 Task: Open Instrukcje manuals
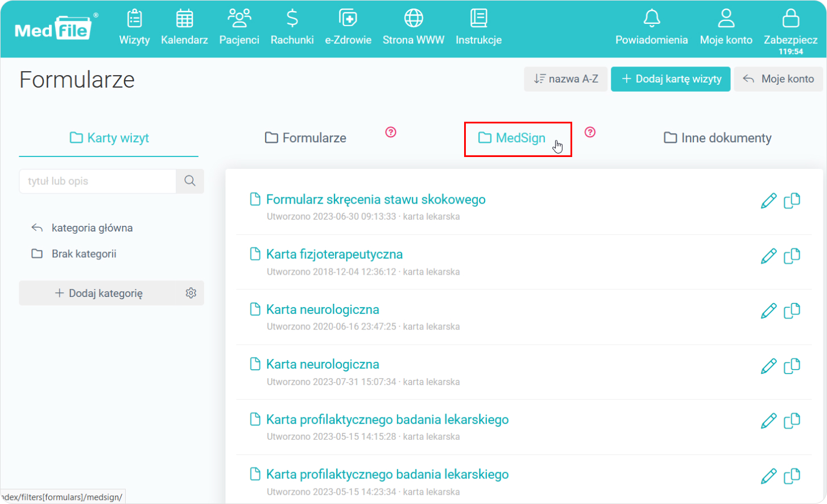point(478,27)
